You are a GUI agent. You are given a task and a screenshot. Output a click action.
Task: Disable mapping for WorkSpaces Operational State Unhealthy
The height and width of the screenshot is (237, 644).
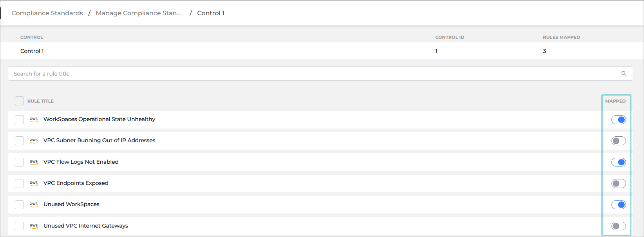(619, 119)
